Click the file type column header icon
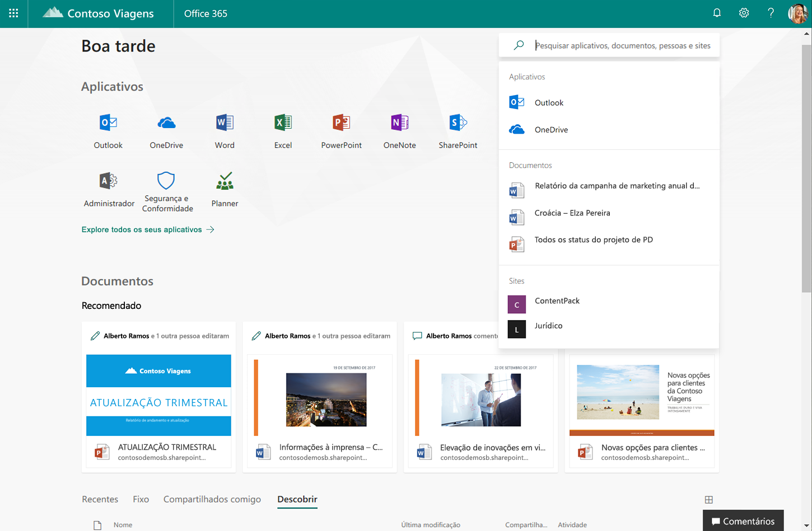The image size is (812, 531). coord(97,525)
